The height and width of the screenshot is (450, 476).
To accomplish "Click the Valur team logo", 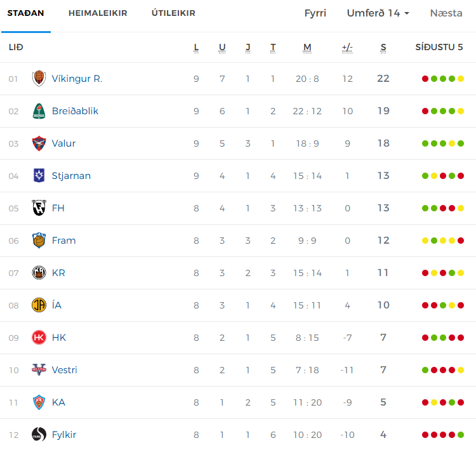I will 39,143.
